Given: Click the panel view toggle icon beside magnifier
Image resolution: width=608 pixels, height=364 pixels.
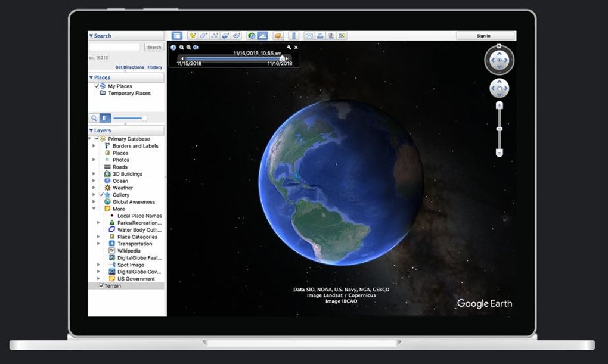Looking at the screenshot, I should point(105,118).
